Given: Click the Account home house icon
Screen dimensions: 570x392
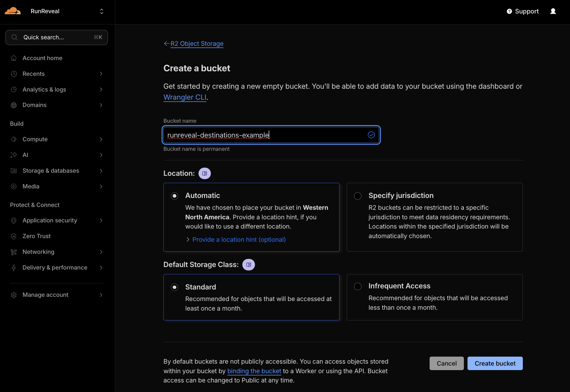Looking at the screenshot, I should pyautogui.click(x=13, y=58).
